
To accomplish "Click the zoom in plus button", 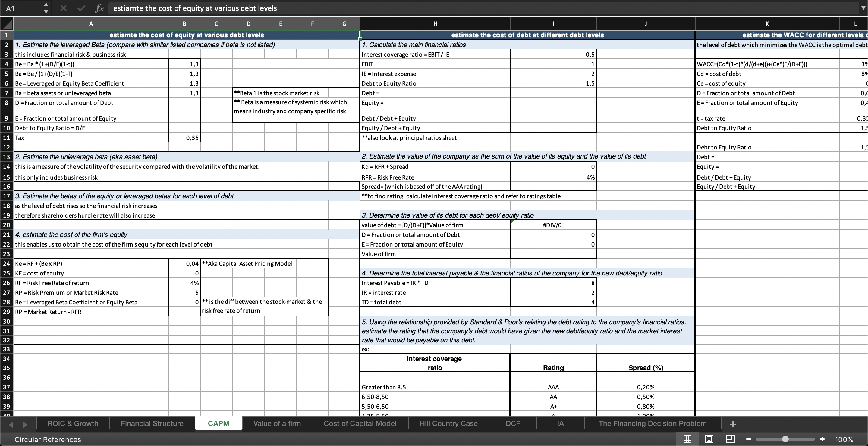I will pyautogui.click(x=822, y=439).
